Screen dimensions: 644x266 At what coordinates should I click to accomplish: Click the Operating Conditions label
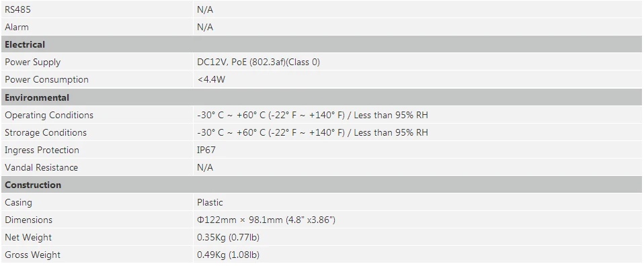pyautogui.click(x=49, y=116)
